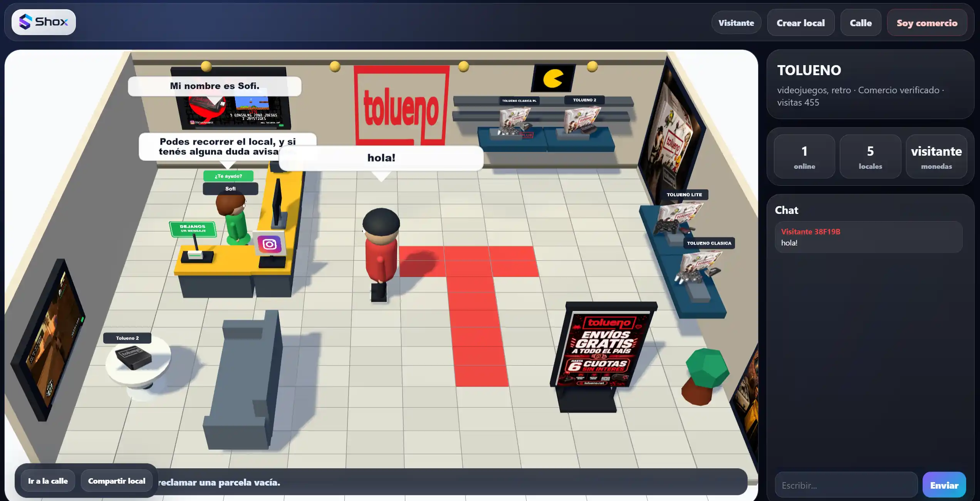The image size is (980, 501).
Task: Go to the Calle view
Action: 861,23
